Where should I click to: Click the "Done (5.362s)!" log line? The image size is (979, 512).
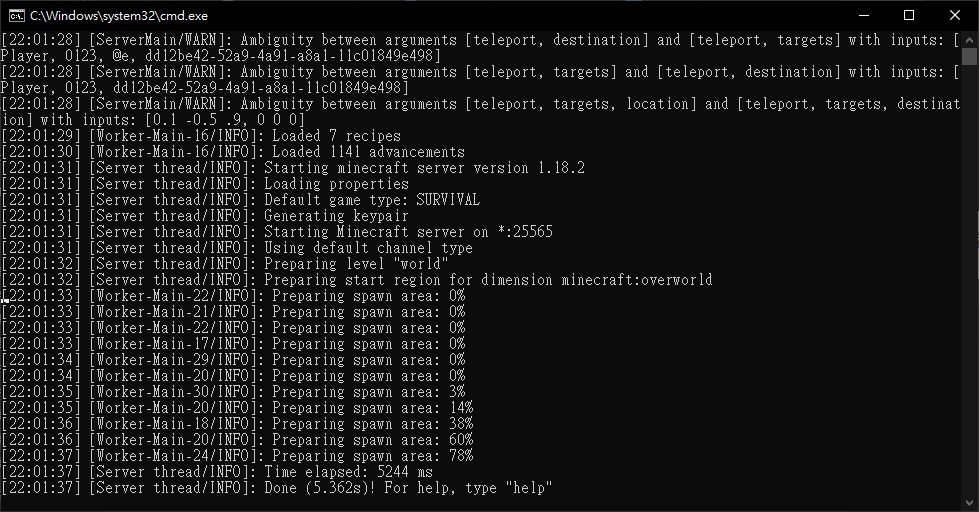click(277, 488)
